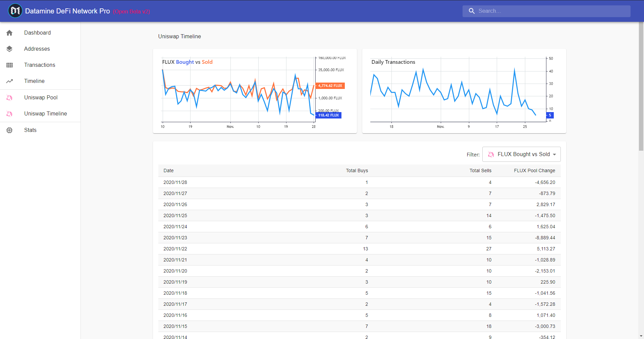The image size is (644, 339).
Task: Click the 2020/11/19 date cell
Action: click(x=175, y=282)
